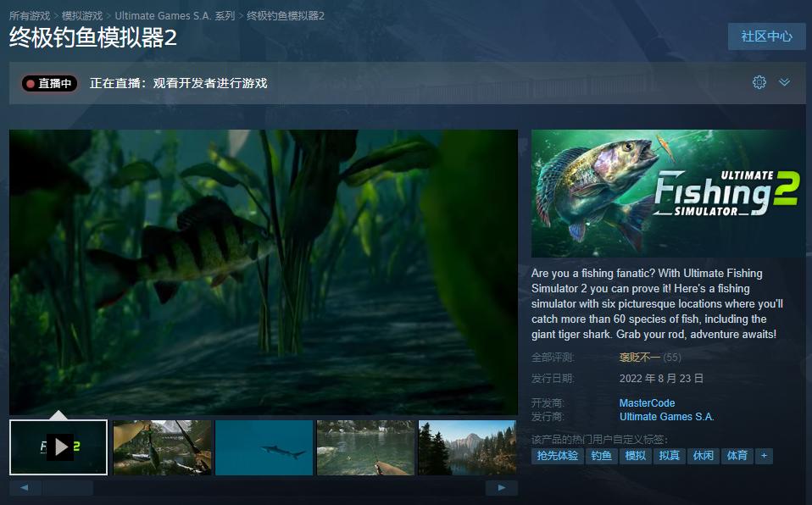Screen dimensions: 812x505
Task: Collapse the live broadcast banner chevron
Action: [x=785, y=82]
